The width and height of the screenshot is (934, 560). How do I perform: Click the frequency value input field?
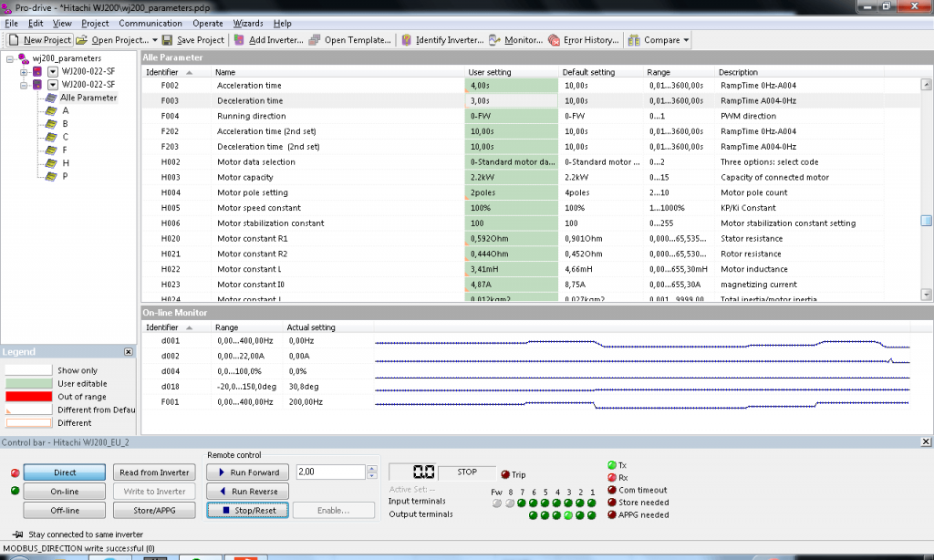[330, 472]
